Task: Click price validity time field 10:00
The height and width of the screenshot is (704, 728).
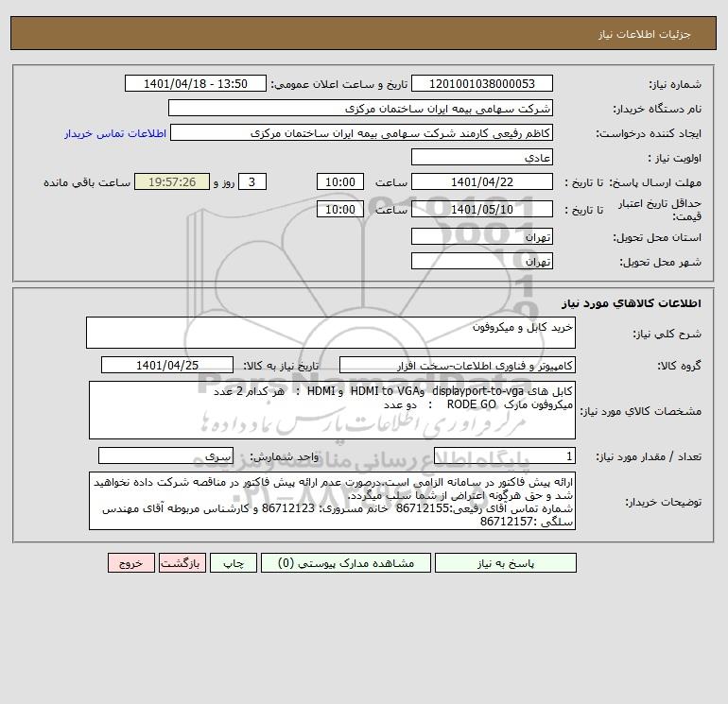Action: click(x=339, y=209)
